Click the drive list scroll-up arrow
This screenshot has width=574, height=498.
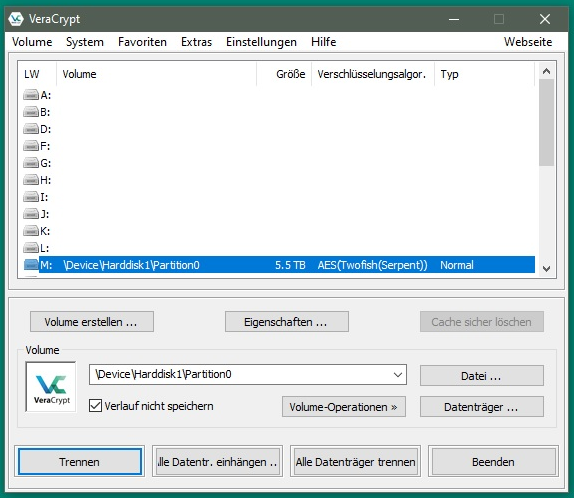[547, 71]
